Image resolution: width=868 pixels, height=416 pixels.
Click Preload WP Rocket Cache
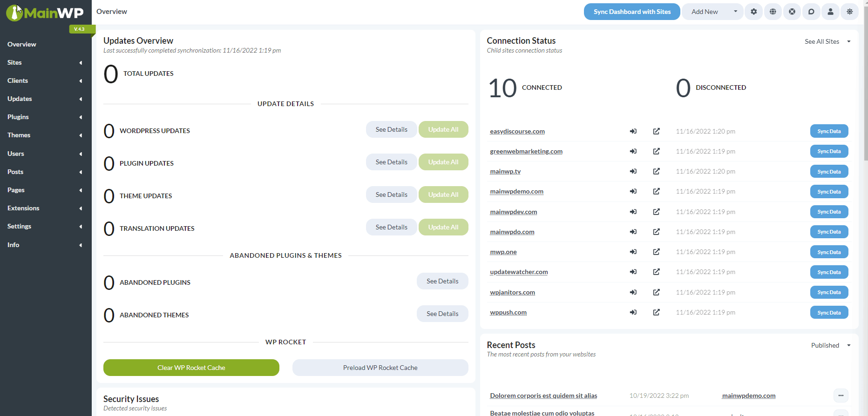click(x=380, y=368)
